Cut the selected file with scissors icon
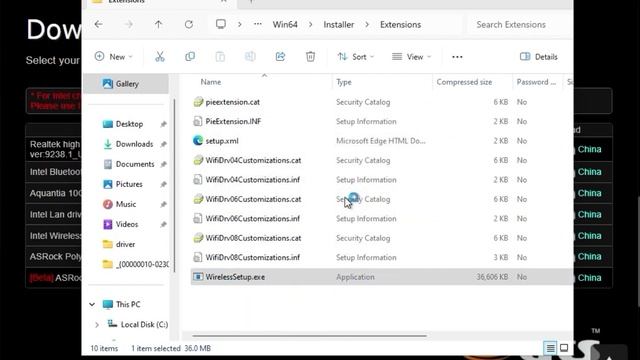The height and width of the screenshot is (360, 640). [x=160, y=57]
